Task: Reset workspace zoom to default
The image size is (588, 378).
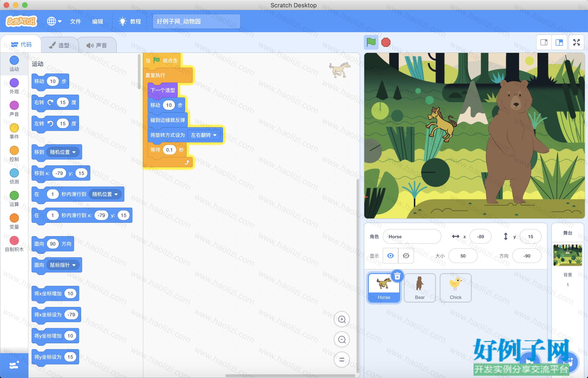Action: pyautogui.click(x=342, y=360)
